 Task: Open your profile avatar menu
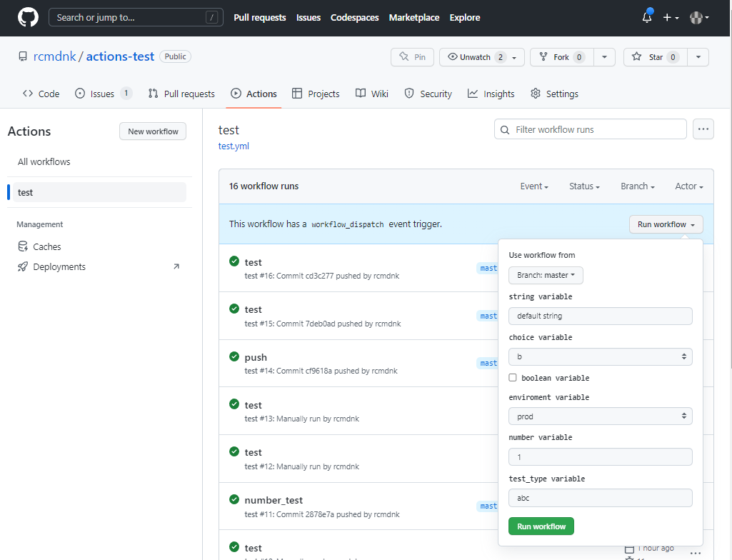pos(696,17)
